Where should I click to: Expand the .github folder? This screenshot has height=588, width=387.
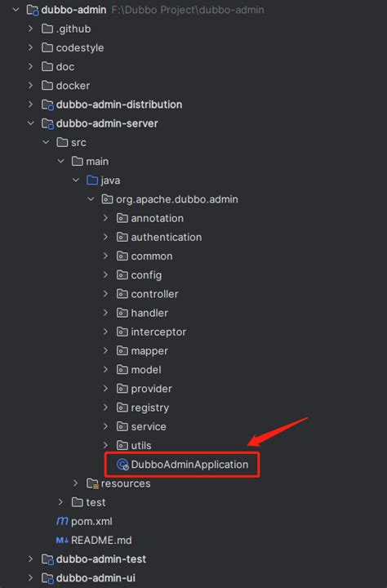(31, 29)
